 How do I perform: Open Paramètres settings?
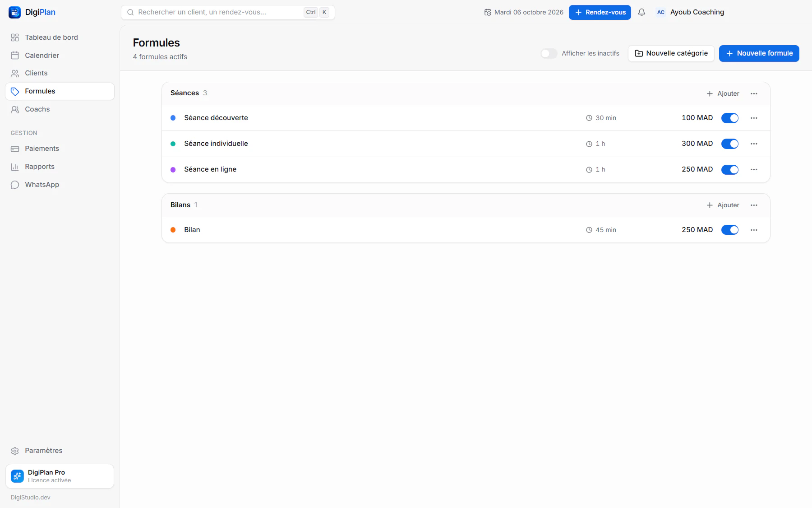click(x=60, y=451)
